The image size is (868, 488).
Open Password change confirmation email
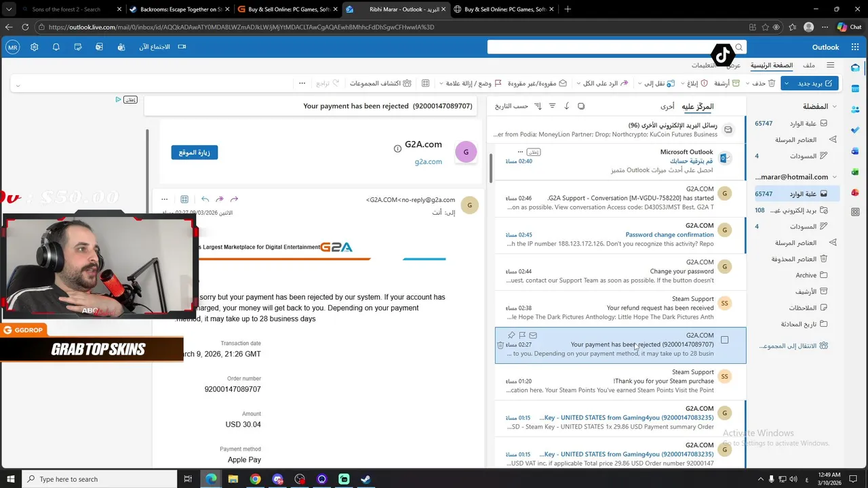click(x=620, y=235)
